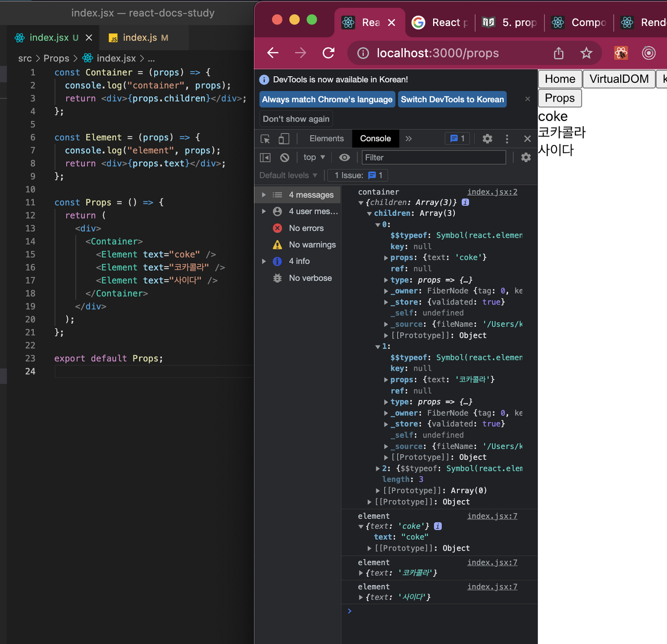This screenshot has height=644, width=667.
Task: Open the Default levels dropdown
Action: point(288,175)
